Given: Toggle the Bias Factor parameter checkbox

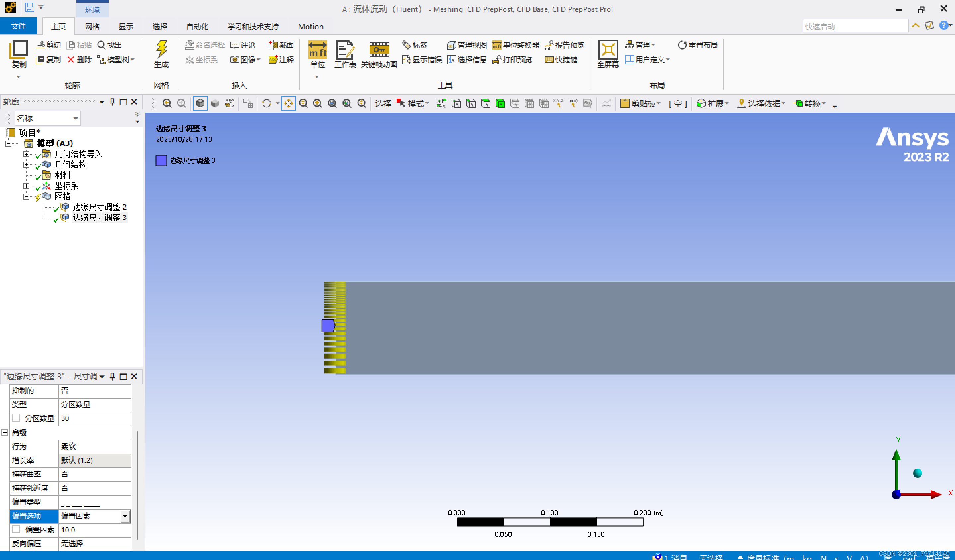Looking at the screenshot, I should 16,529.
